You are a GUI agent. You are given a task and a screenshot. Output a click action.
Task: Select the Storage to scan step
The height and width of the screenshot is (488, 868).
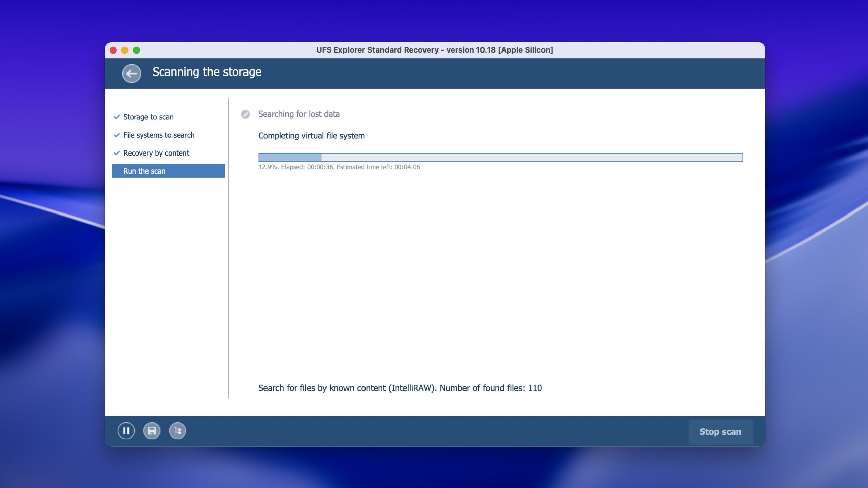pyautogui.click(x=148, y=117)
